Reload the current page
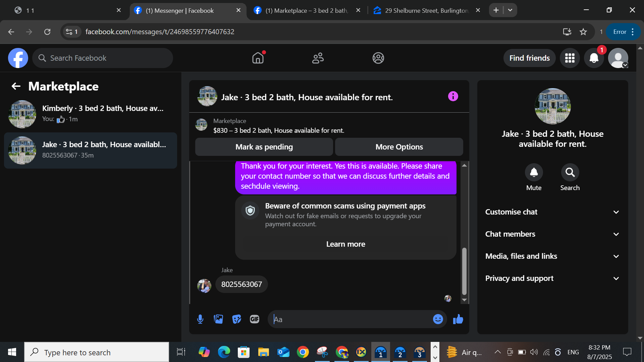This screenshot has width=644, height=362. point(47,32)
